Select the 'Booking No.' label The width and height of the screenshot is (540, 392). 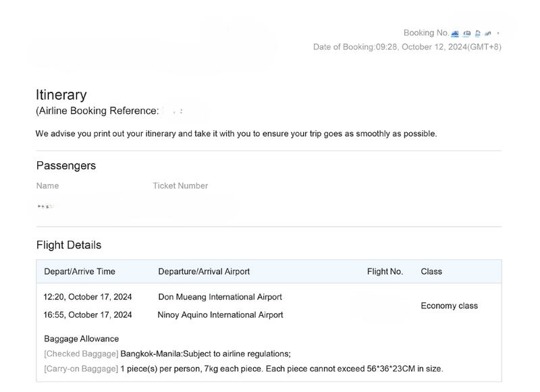[x=427, y=32]
